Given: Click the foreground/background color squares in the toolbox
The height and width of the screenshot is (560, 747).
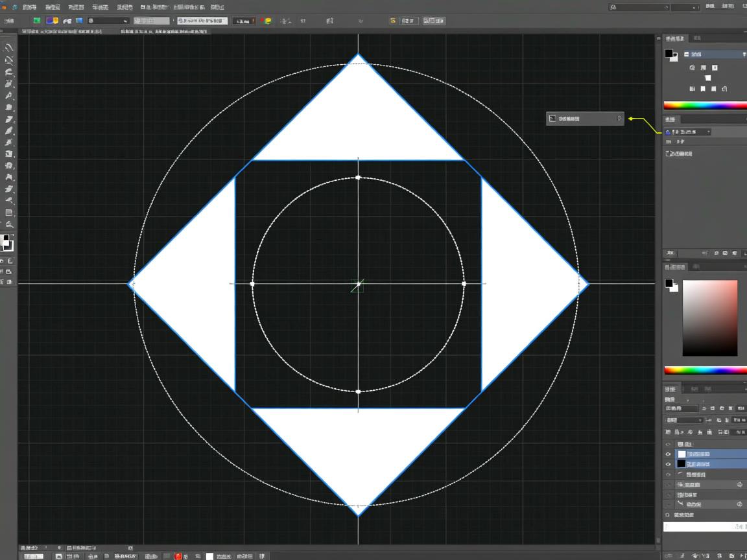Looking at the screenshot, I should point(7,243).
